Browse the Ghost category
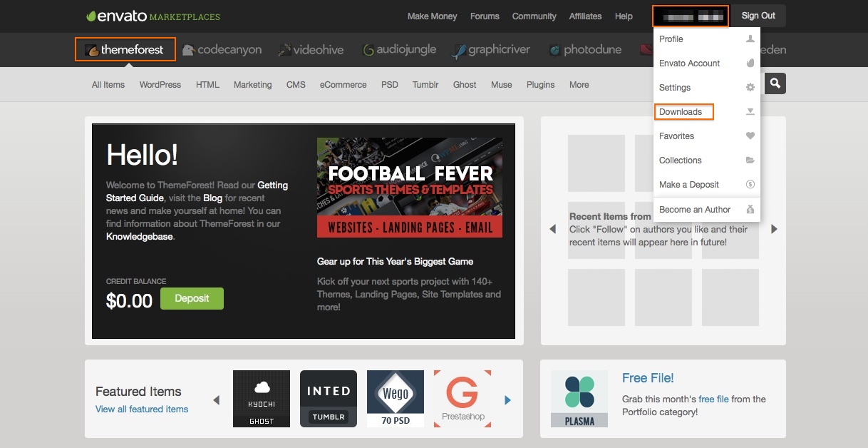The image size is (868, 448). (x=465, y=85)
